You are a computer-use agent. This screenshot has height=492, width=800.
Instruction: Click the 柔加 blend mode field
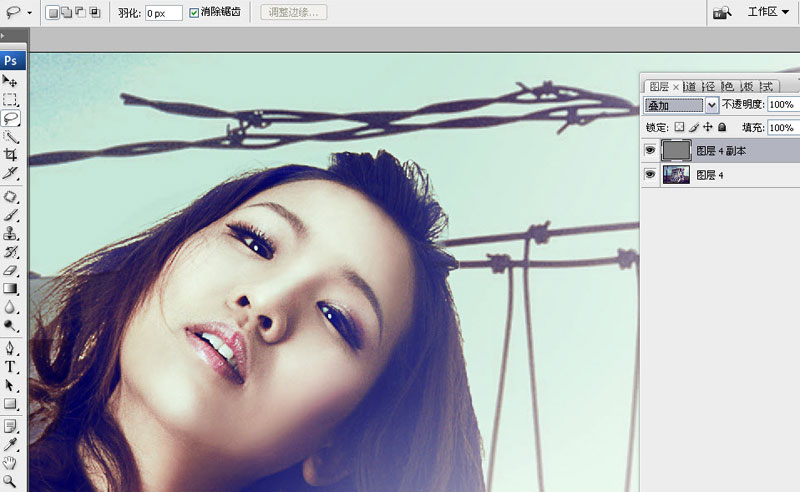pyautogui.click(x=674, y=106)
